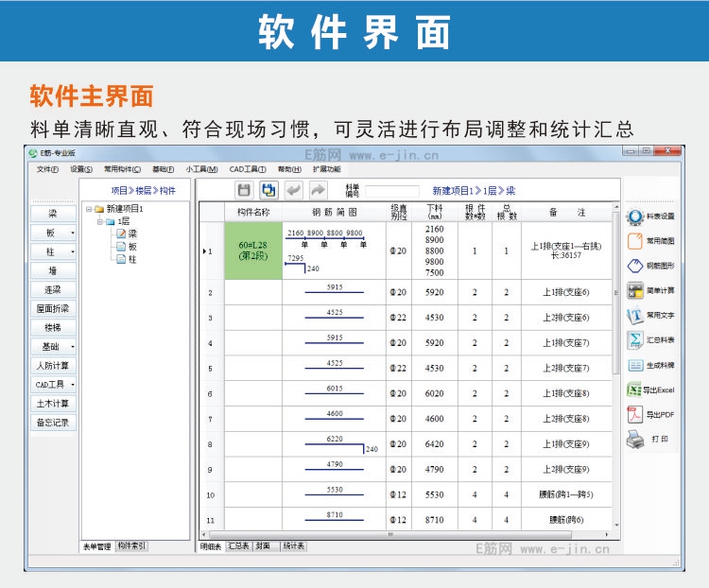Open 钢筋图形 shape icon
Viewport: 709px width, 588px height.
pos(635,266)
